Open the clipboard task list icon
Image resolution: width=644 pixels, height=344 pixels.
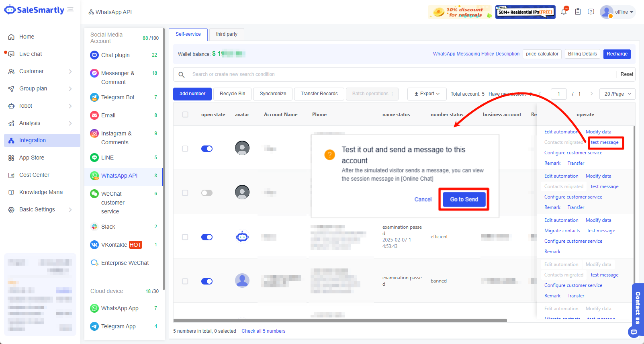(577, 12)
